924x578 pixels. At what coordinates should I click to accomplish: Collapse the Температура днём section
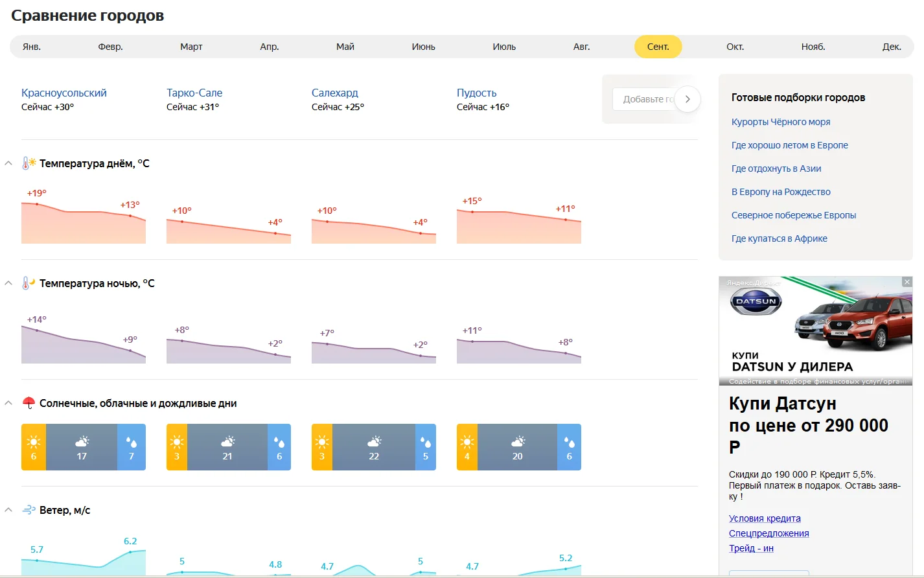click(8, 163)
